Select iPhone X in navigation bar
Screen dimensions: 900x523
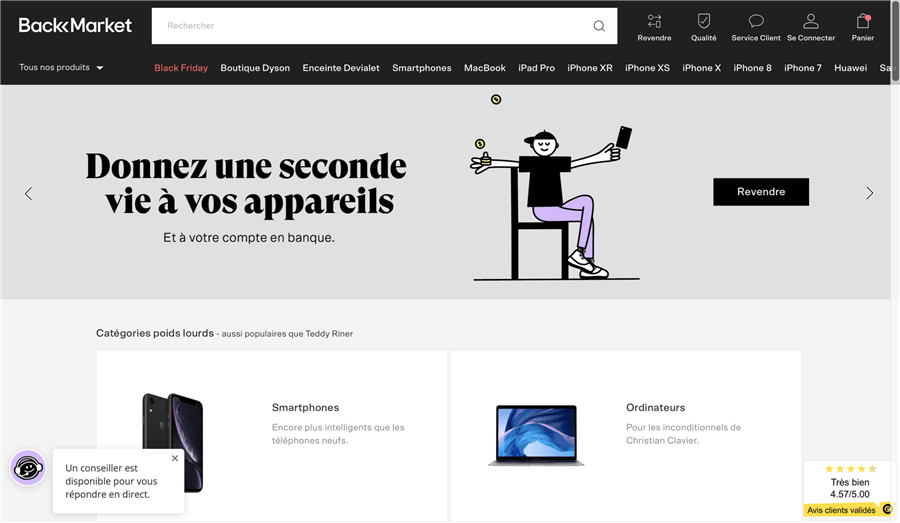pos(701,68)
